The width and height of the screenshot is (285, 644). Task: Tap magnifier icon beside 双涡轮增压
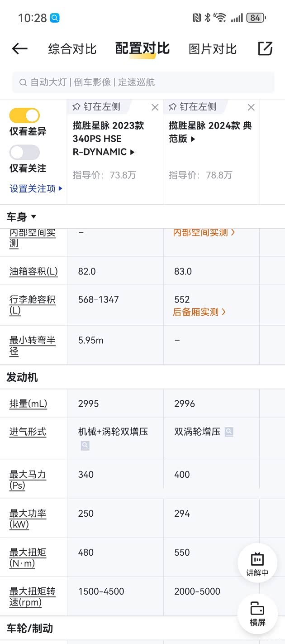tap(229, 432)
